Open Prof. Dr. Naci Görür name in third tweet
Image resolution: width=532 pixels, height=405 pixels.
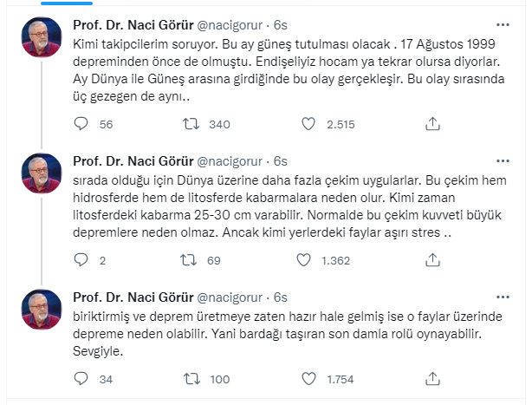tap(133, 297)
